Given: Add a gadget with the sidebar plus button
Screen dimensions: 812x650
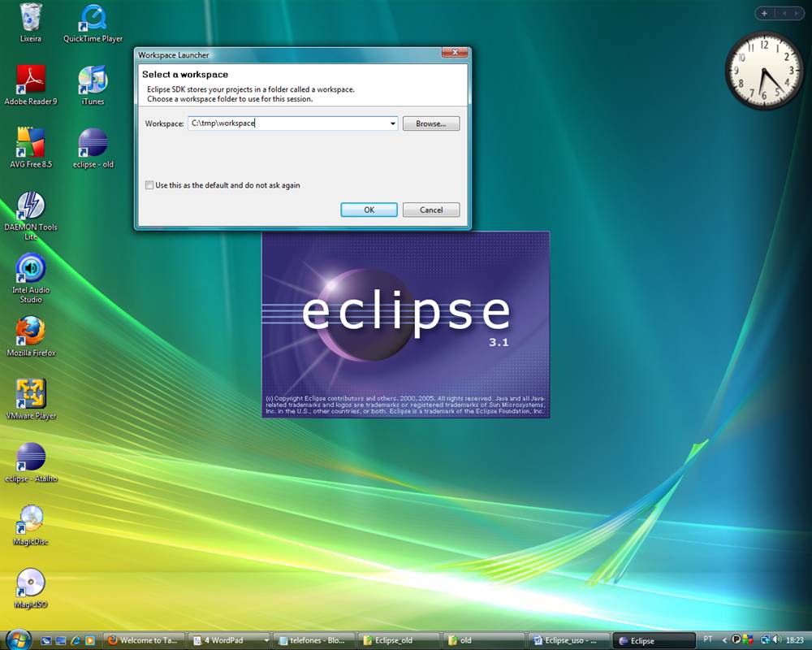Looking at the screenshot, I should 764,14.
